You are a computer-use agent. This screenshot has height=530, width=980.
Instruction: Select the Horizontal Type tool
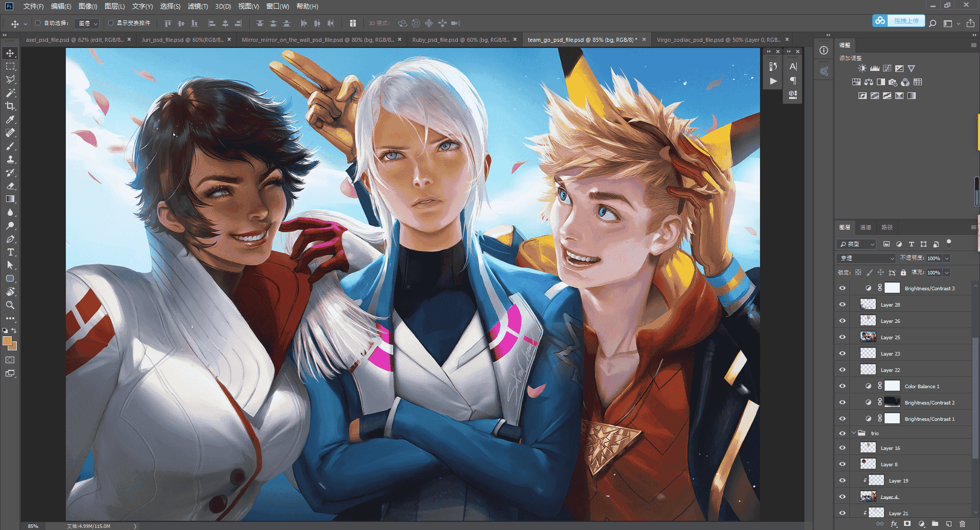point(10,252)
